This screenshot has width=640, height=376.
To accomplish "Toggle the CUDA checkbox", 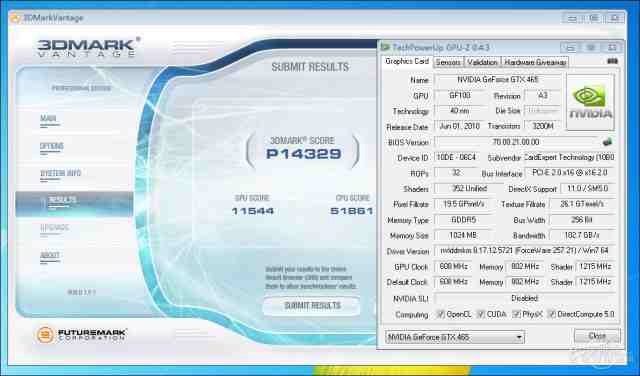I will (x=481, y=314).
